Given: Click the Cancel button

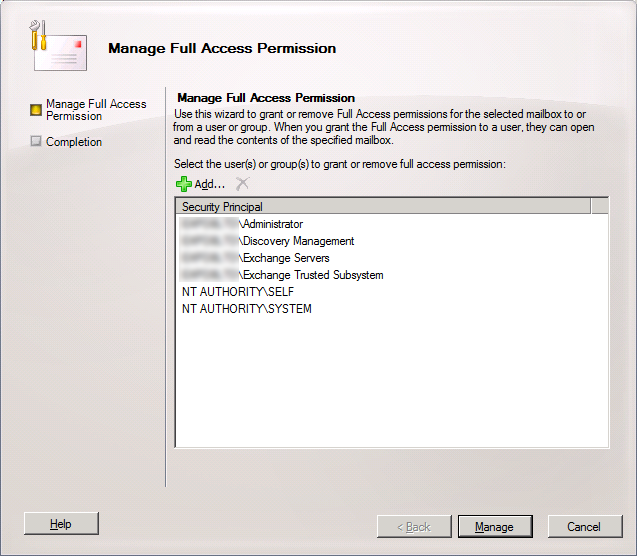Looking at the screenshot, I should pyautogui.click(x=585, y=527).
